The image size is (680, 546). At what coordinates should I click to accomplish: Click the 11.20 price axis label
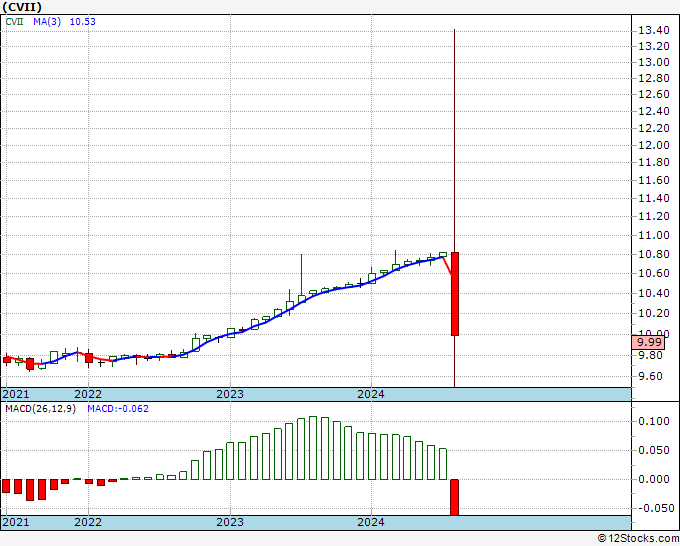click(654, 216)
